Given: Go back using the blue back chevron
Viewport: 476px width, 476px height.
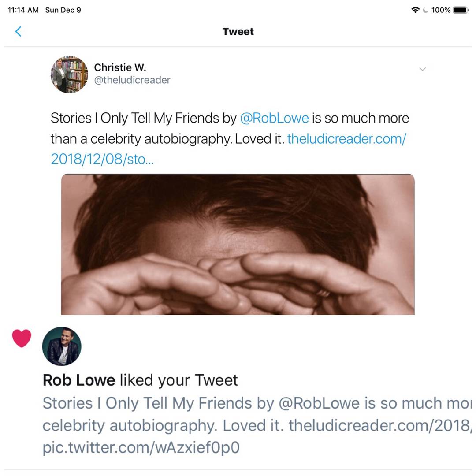Looking at the screenshot, I should point(18,31).
